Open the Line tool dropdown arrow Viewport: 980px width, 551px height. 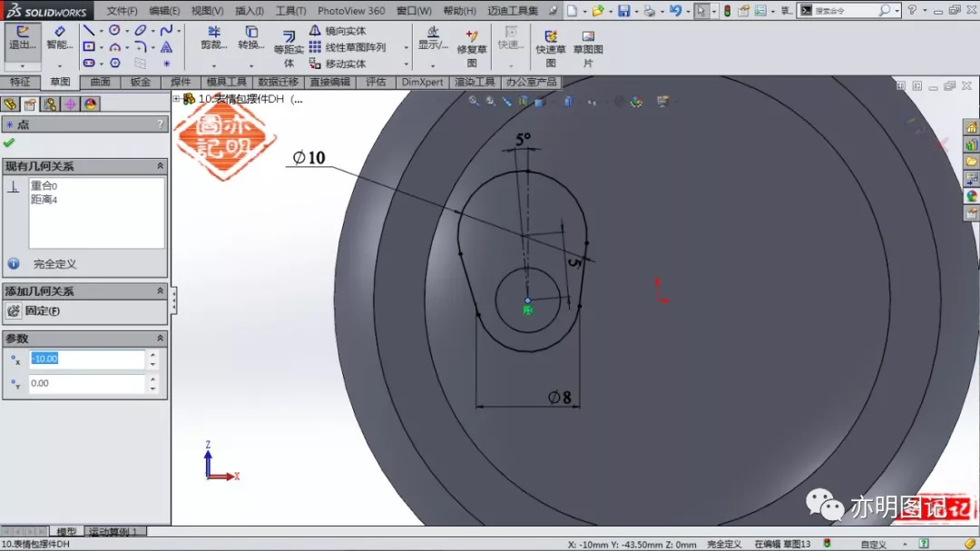click(101, 30)
